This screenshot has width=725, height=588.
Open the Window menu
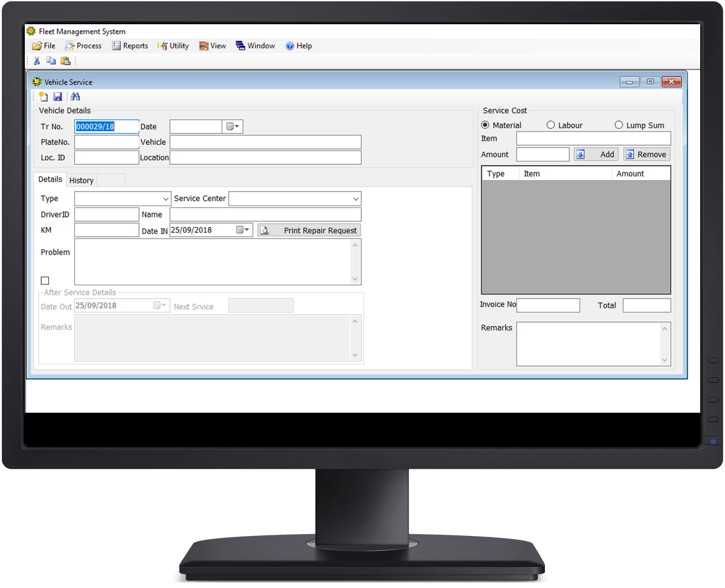click(x=255, y=46)
